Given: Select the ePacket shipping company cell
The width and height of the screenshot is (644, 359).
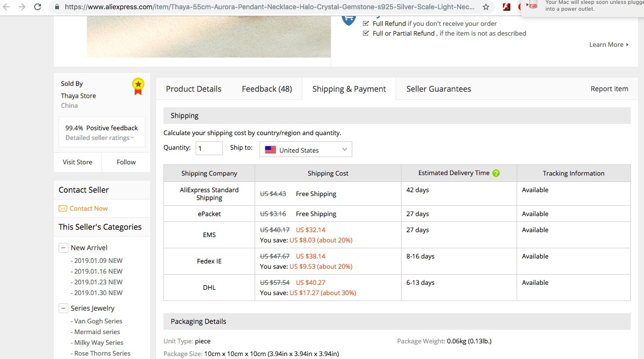Looking at the screenshot, I should point(209,214).
